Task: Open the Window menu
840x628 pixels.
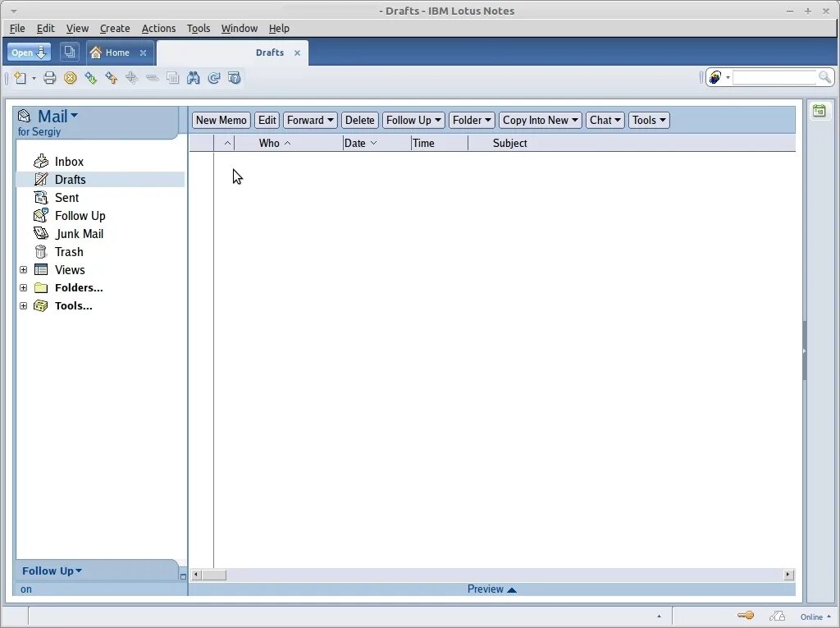Action: (x=240, y=29)
